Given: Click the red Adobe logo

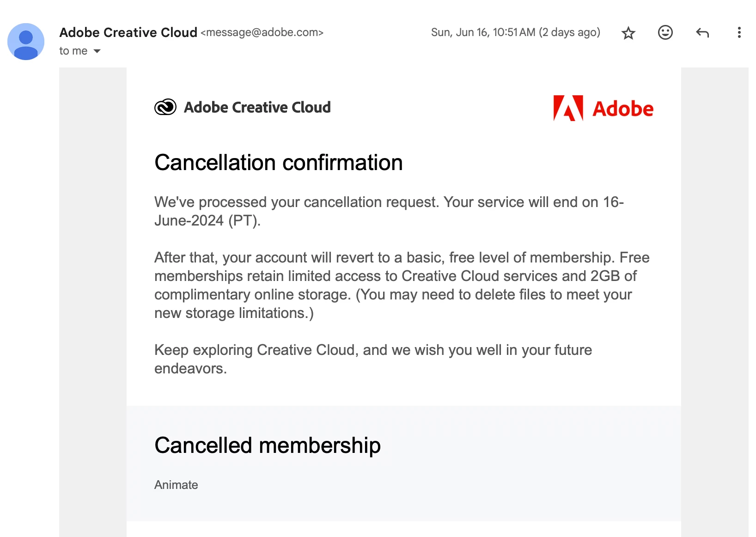Looking at the screenshot, I should (x=568, y=108).
